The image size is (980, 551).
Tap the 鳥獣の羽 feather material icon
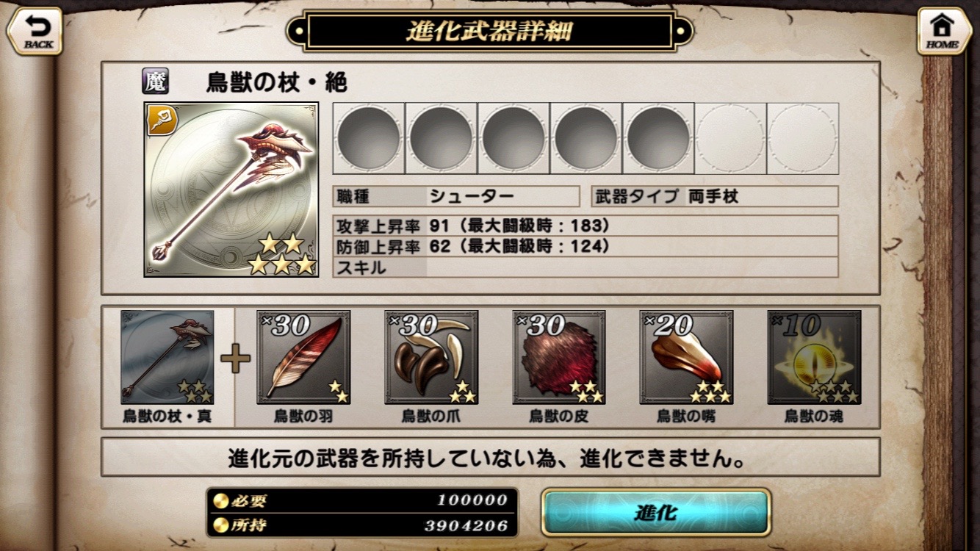(303, 357)
